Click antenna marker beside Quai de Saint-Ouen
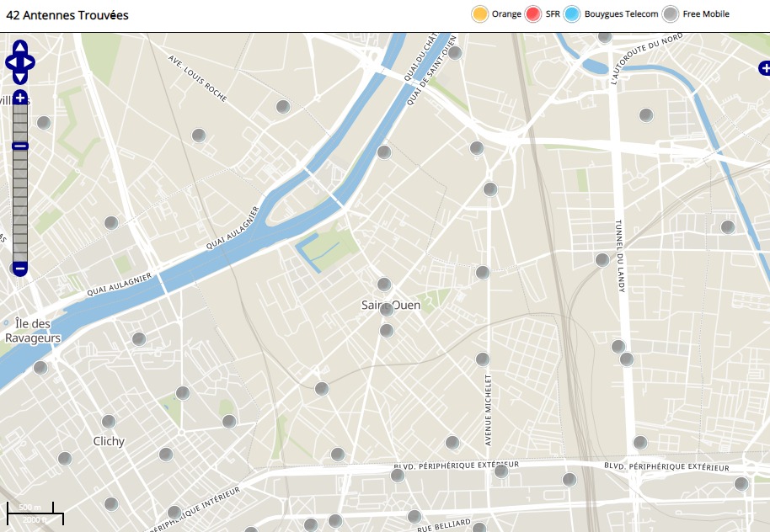 tap(455, 53)
